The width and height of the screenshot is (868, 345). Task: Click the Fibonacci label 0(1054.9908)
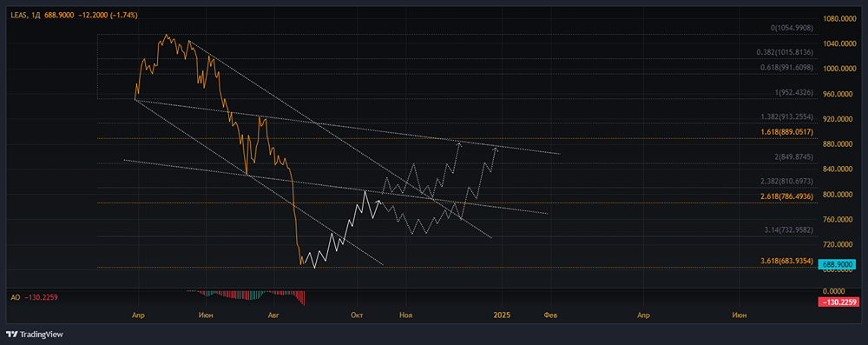(x=792, y=28)
